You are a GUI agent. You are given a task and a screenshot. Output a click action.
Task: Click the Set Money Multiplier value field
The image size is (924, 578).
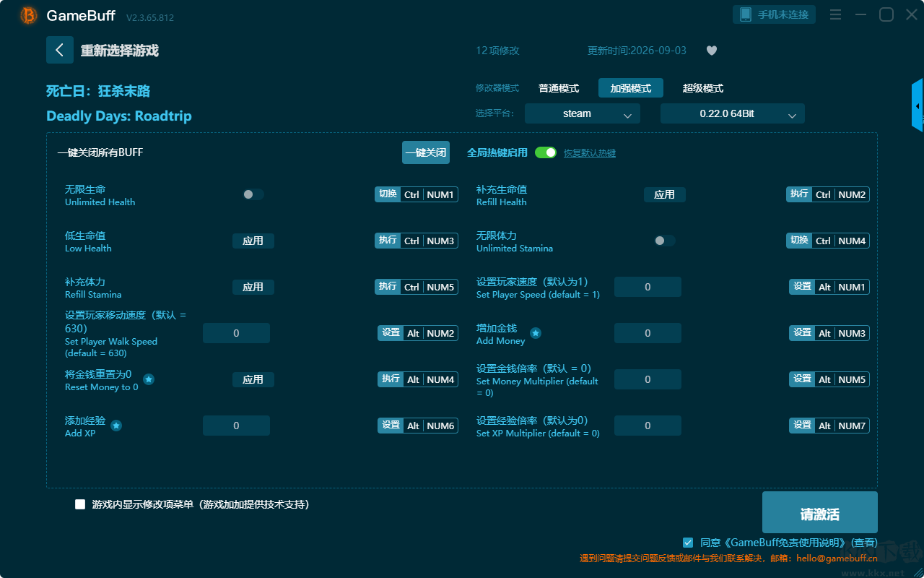[648, 379]
